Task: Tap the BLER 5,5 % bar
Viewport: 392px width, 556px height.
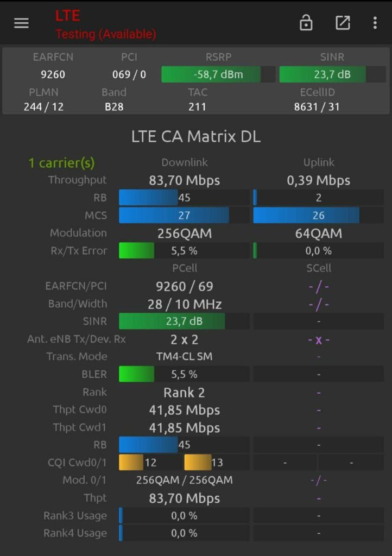Action: pos(184,374)
